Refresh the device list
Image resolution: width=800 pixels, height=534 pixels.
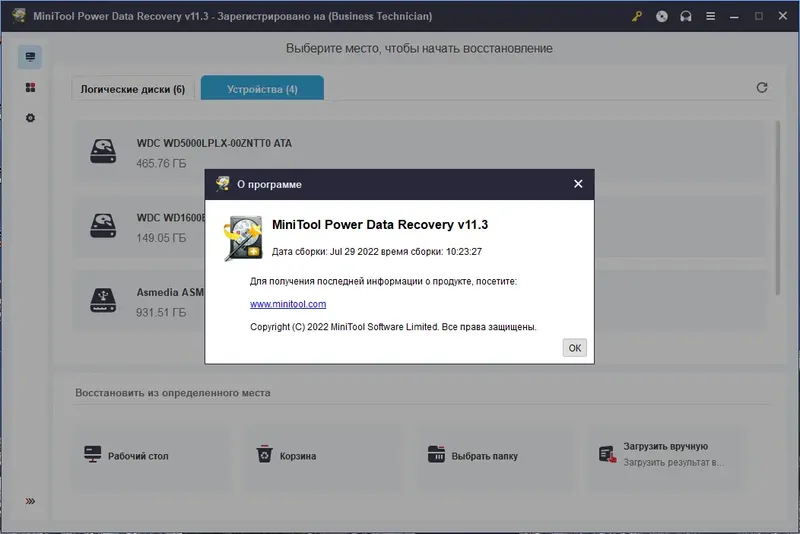click(762, 88)
